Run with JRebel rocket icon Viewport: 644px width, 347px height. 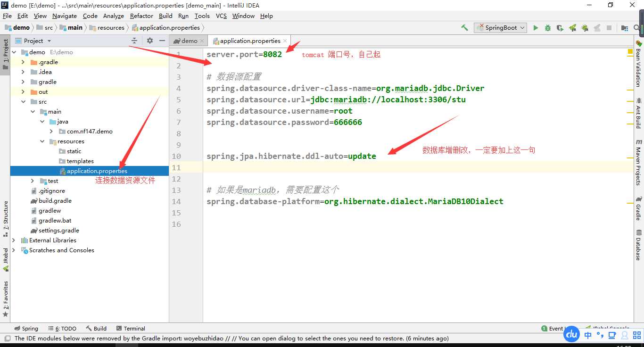(x=572, y=28)
